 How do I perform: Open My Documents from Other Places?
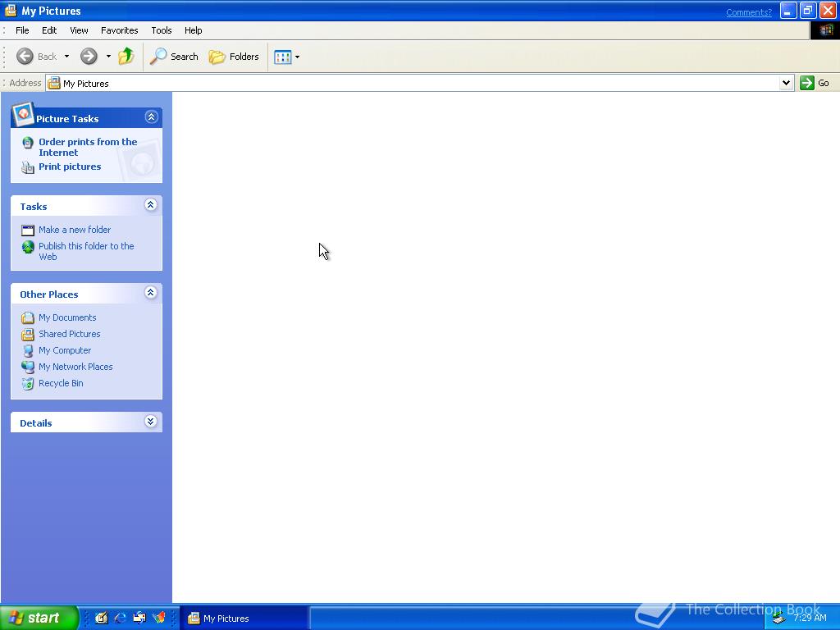(x=67, y=317)
